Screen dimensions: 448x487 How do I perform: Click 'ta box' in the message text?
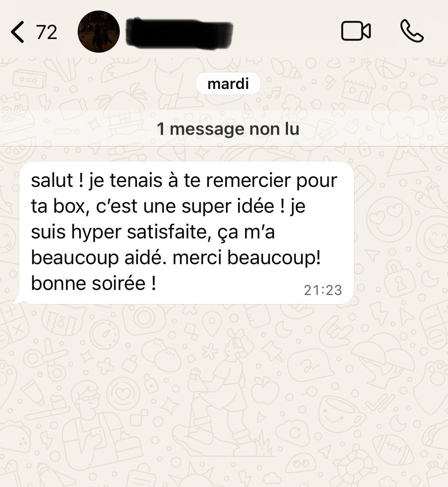pyautogui.click(x=58, y=206)
